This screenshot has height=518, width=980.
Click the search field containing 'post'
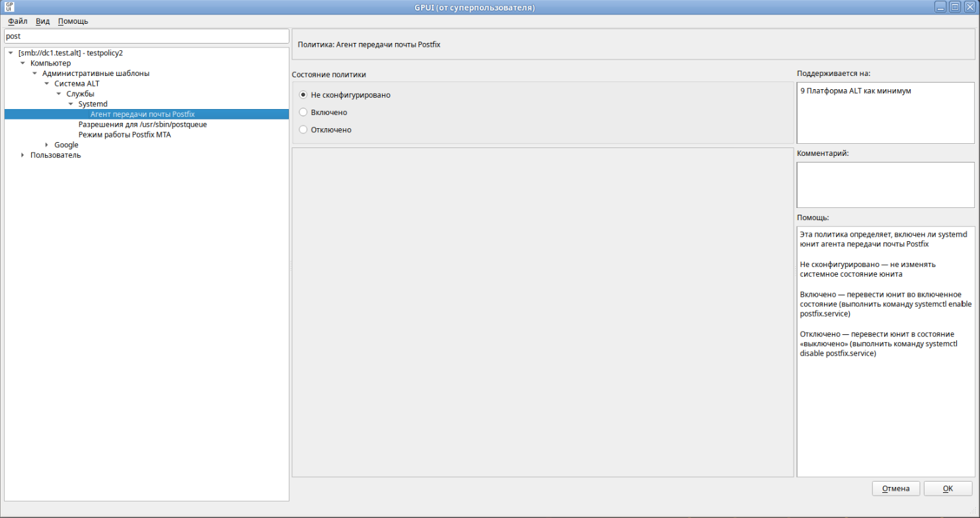(x=146, y=36)
